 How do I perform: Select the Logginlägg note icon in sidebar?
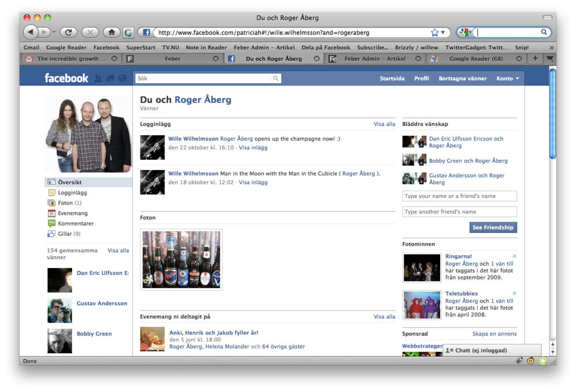pos(53,192)
